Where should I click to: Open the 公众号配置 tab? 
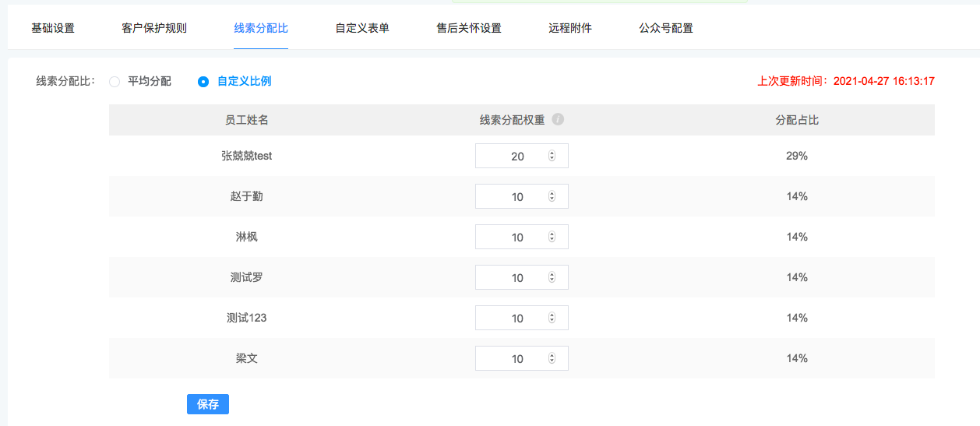666,28
